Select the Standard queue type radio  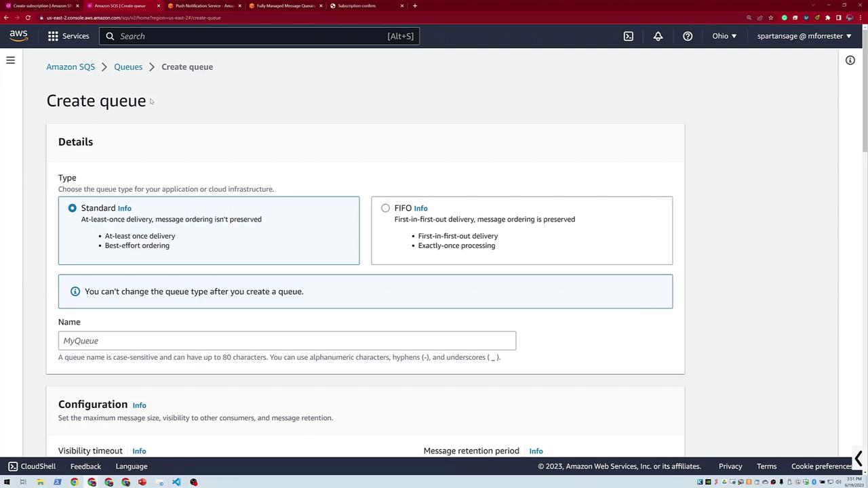click(73, 208)
